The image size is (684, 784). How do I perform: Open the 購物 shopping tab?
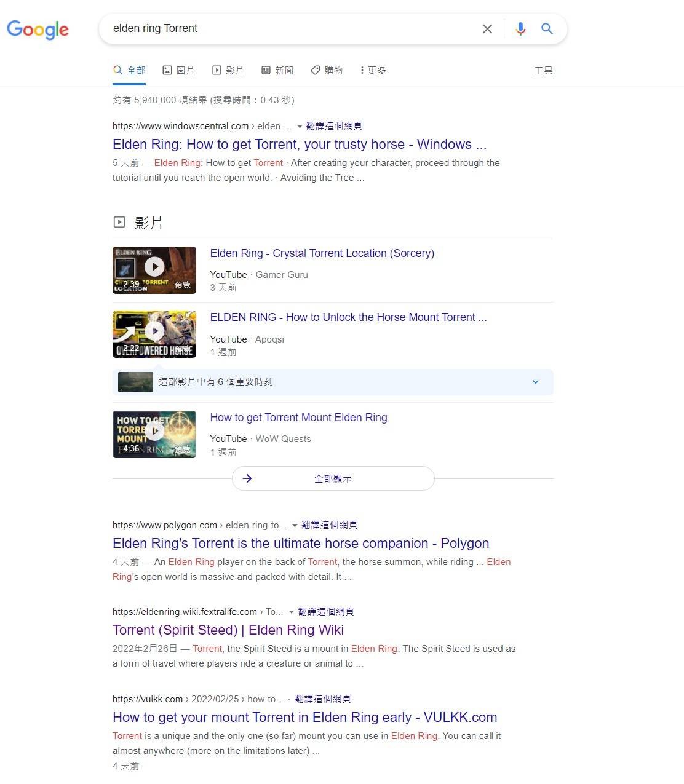click(x=327, y=71)
